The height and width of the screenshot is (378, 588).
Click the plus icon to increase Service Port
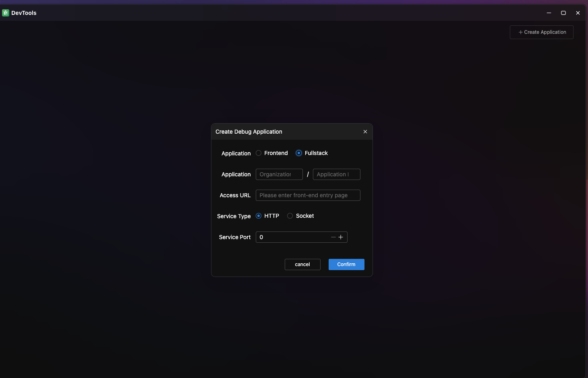tap(341, 237)
